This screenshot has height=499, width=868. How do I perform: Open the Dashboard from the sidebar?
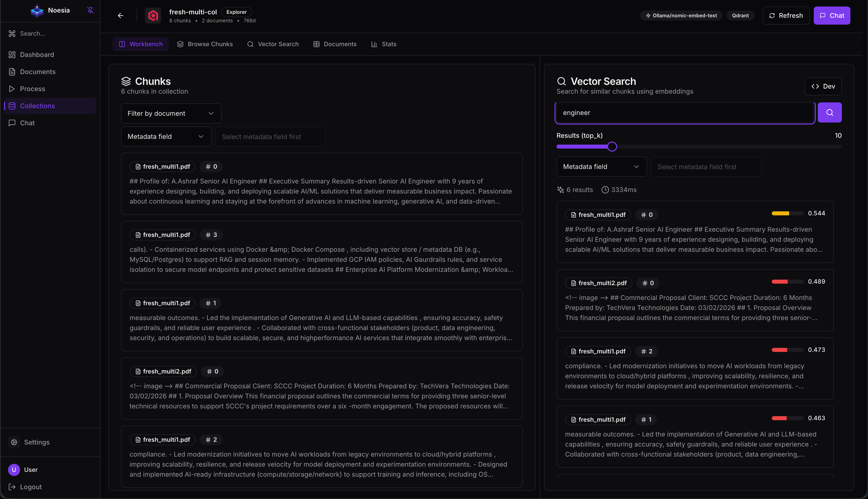click(37, 54)
